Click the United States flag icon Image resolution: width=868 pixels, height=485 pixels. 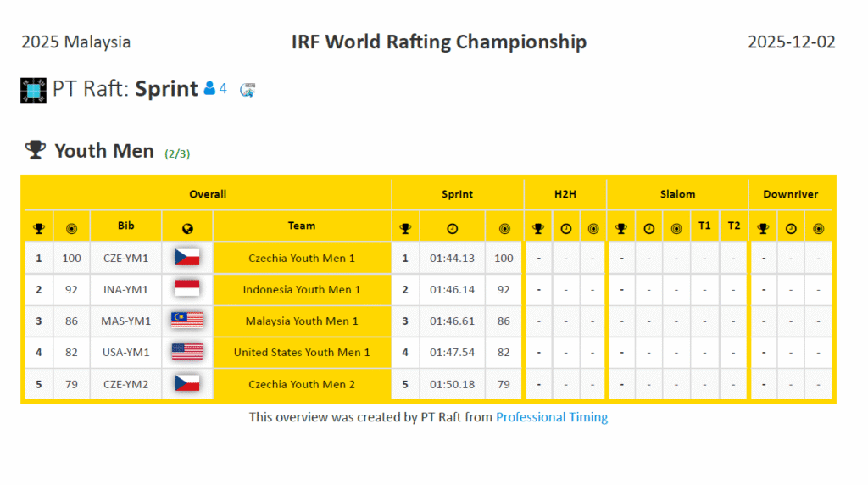click(x=187, y=352)
